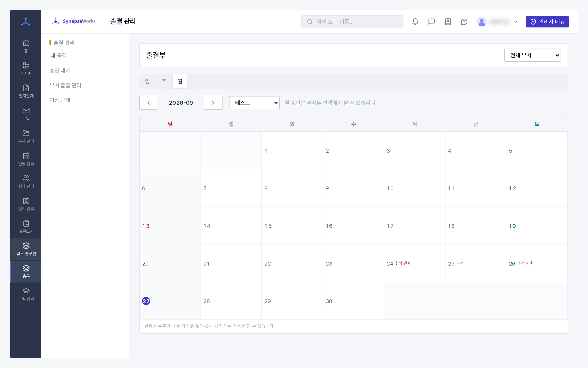Screen dimensions: 588x368
Task: Open 승인 대기 menu item
Action: click(x=60, y=70)
